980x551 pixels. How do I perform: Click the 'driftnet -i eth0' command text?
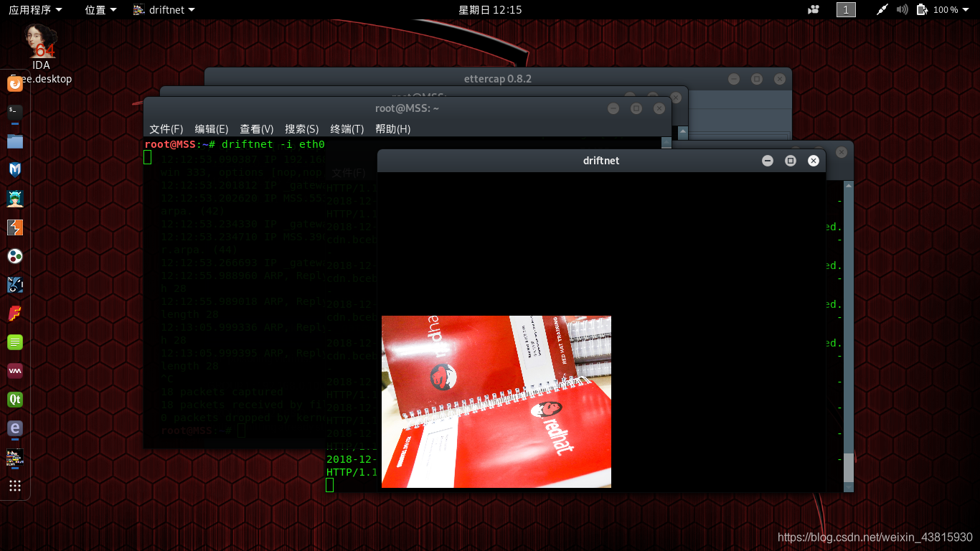tap(273, 144)
